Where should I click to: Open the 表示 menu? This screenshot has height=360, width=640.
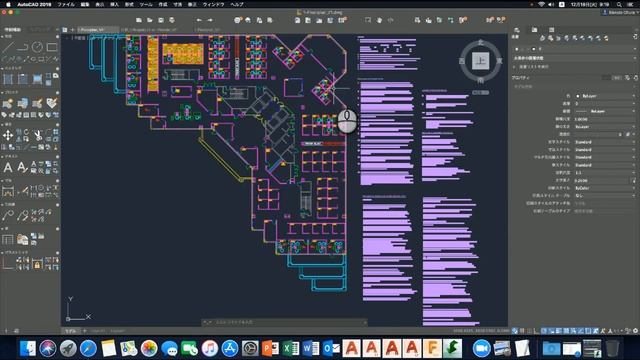pos(100,4)
